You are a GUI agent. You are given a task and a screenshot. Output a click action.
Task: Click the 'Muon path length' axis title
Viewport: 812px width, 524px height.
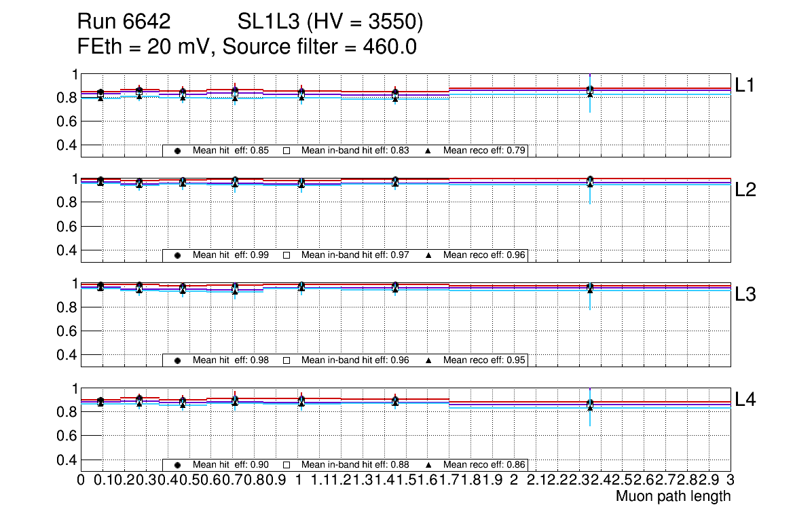pos(673,496)
